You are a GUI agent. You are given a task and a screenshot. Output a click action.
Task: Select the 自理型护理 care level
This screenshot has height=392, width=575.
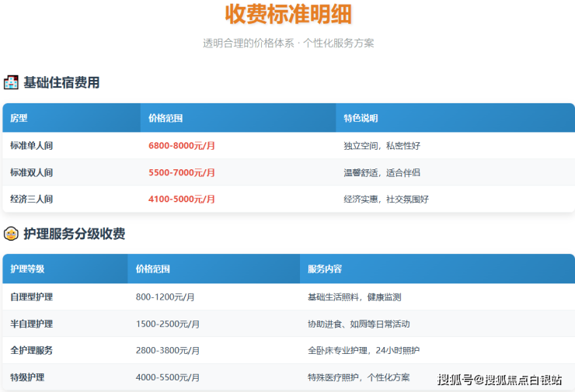point(31,297)
